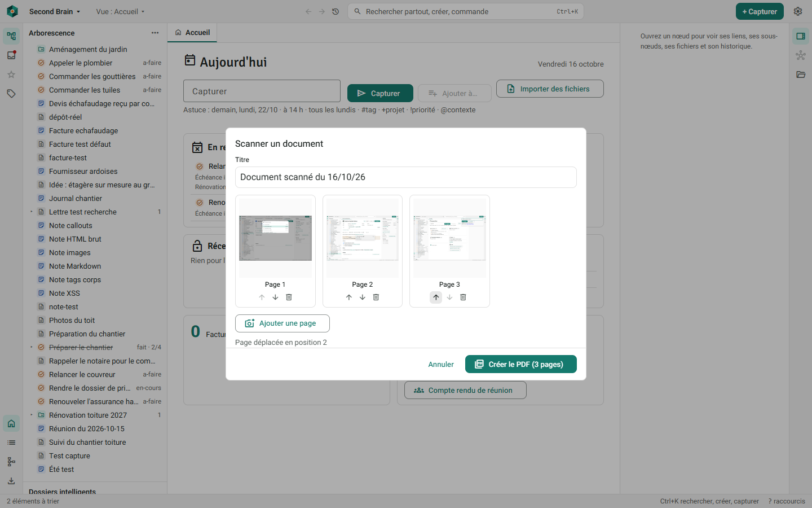Open the history clock icon in toolbar
Viewport: 812px width, 508px height.
(336, 11)
